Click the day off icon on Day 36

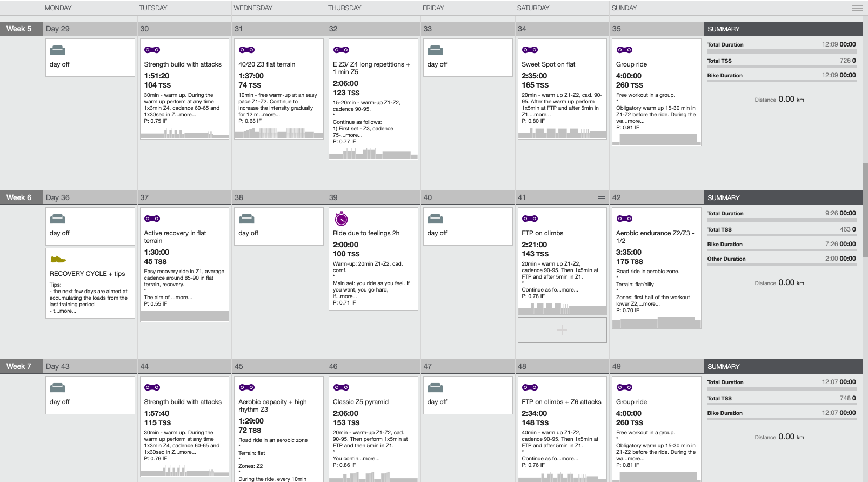57,219
